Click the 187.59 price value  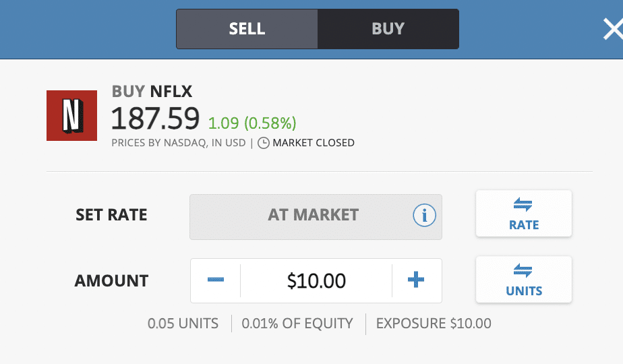pyautogui.click(x=155, y=119)
